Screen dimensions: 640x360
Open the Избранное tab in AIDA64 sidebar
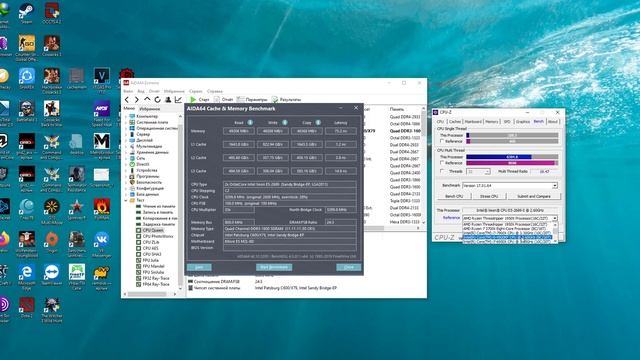tap(150, 109)
